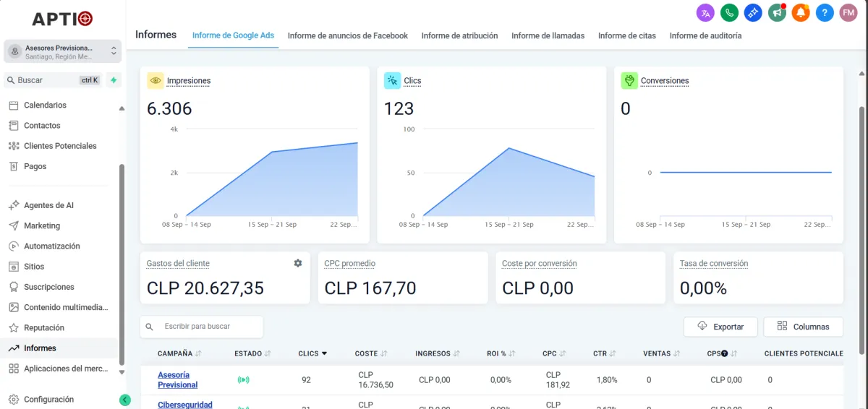Sort table by INGRESOS column
This screenshot has width=868, height=409.
pyautogui.click(x=438, y=353)
